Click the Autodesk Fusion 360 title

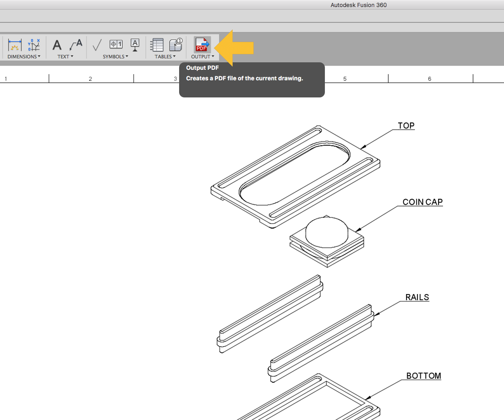coord(359,5)
